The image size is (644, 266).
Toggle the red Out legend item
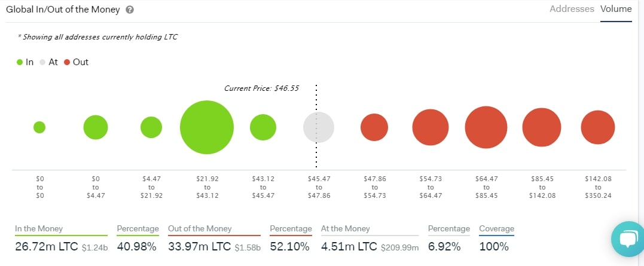76,62
